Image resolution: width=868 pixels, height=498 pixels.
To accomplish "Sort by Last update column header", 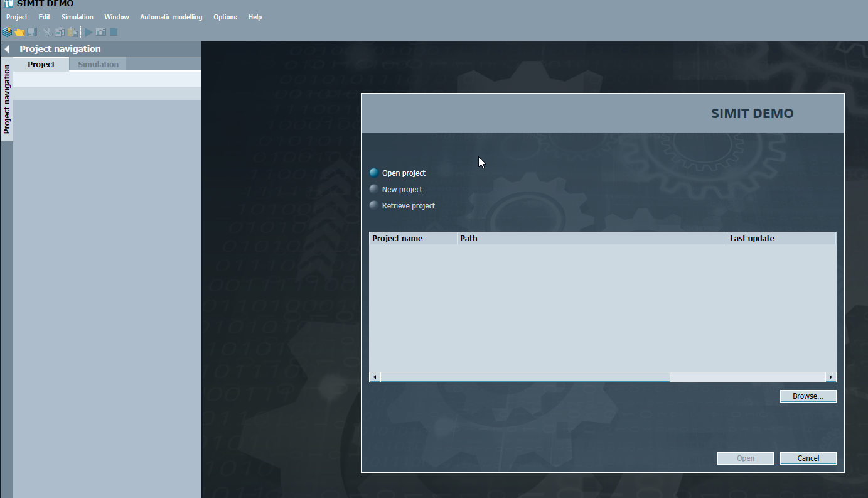I will coord(781,239).
